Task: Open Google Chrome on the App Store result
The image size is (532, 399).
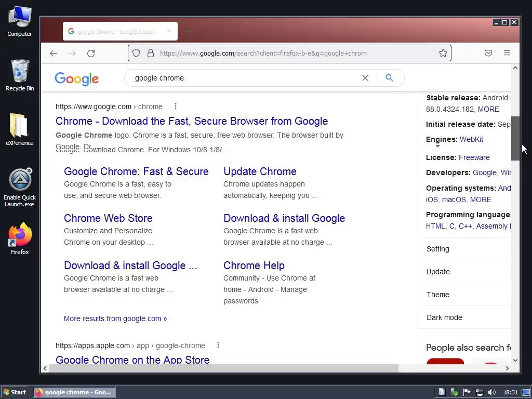Action: (x=132, y=360)
